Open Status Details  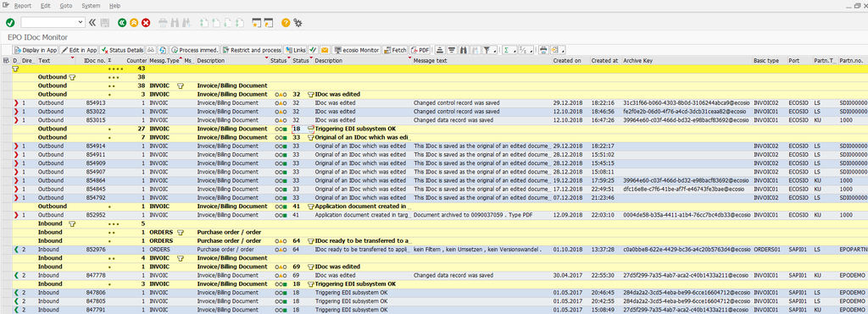point(122,50)
